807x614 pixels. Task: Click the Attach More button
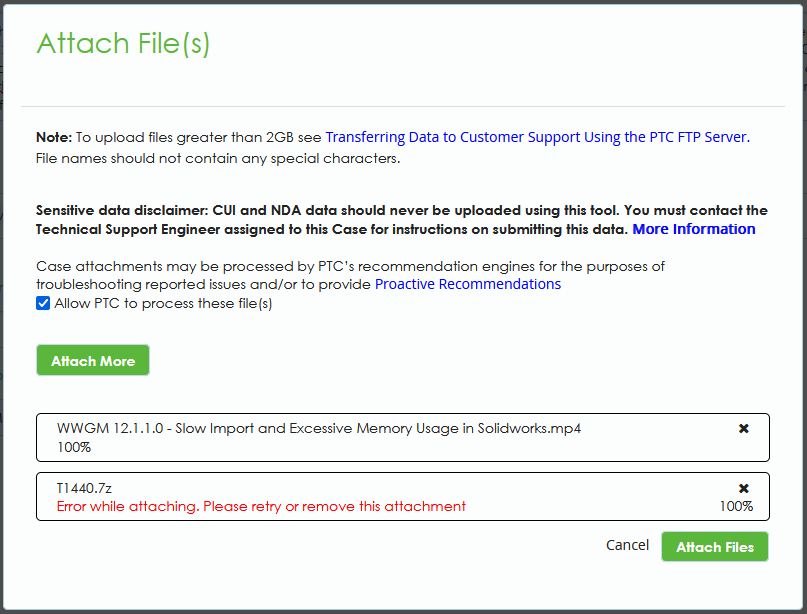93,361
